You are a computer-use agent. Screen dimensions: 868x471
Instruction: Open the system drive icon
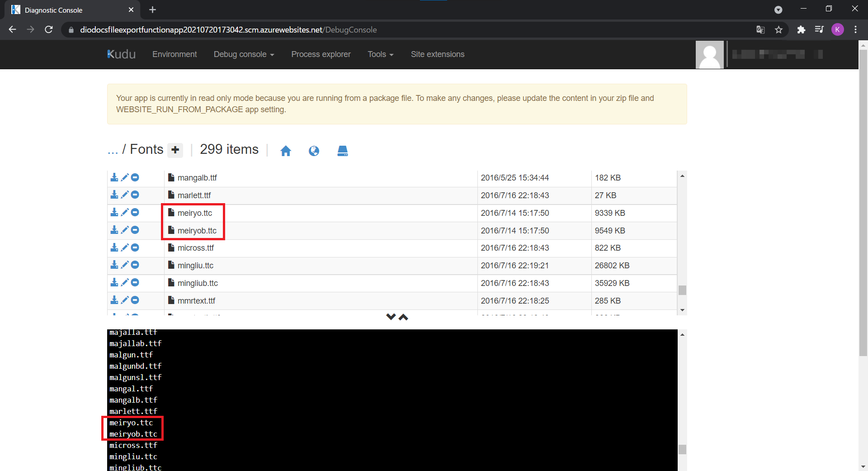(x=343, y=151)
